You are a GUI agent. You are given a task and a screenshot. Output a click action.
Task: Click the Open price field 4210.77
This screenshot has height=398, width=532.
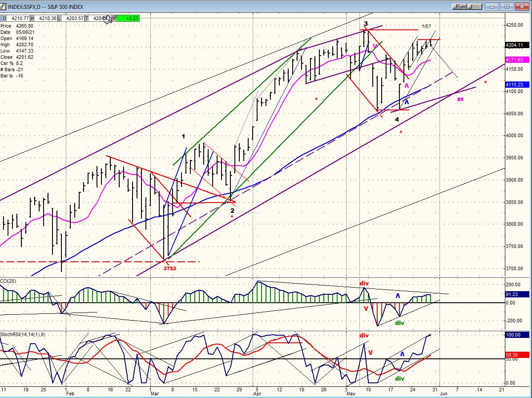18,18
